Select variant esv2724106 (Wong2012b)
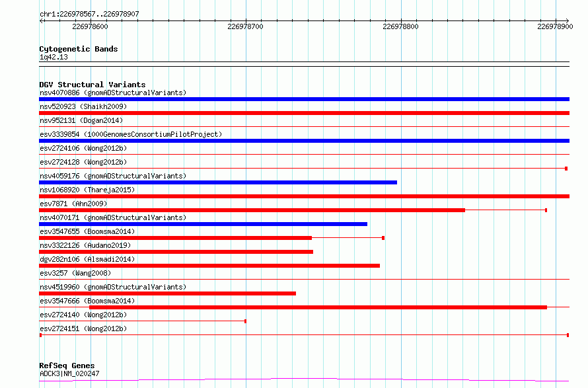This screenshot has height=388, width=588. tap(83, 148)
